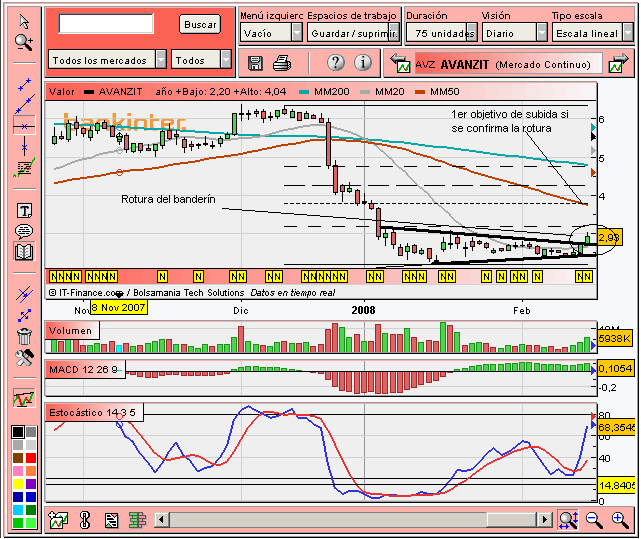Select the speech bubble comment tool

(24, 231)
